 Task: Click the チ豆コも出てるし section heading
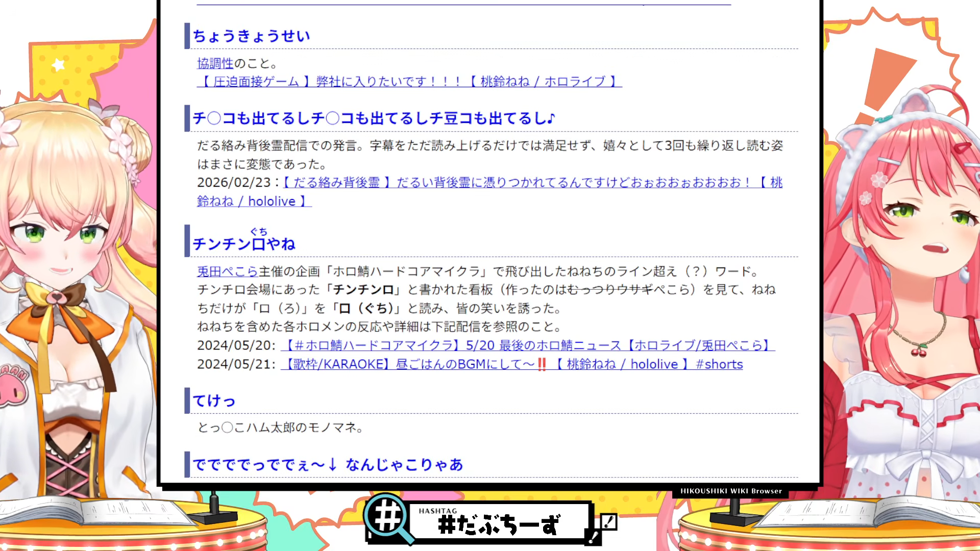pos(374,118)
